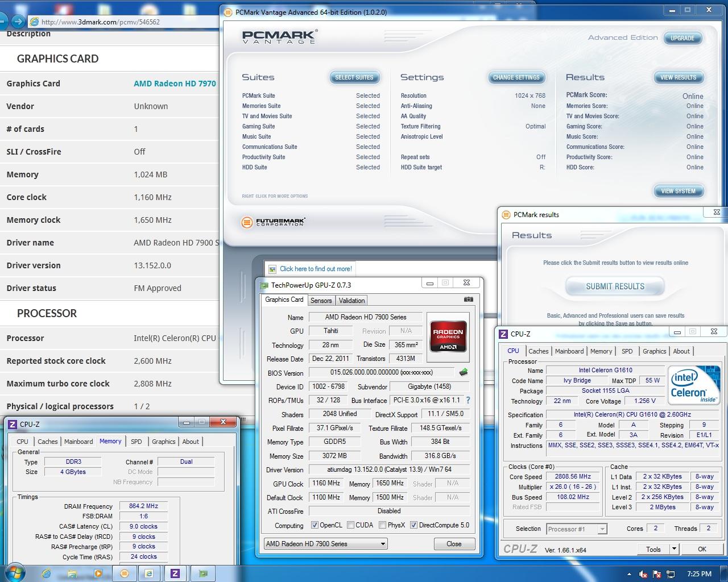Click the GPU Clock 1160 MHz field

pyautogui.click(x=326, y=484)
